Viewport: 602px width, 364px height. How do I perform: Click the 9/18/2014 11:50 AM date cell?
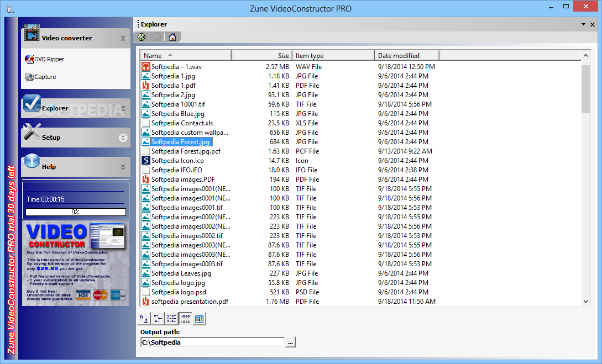406,302
